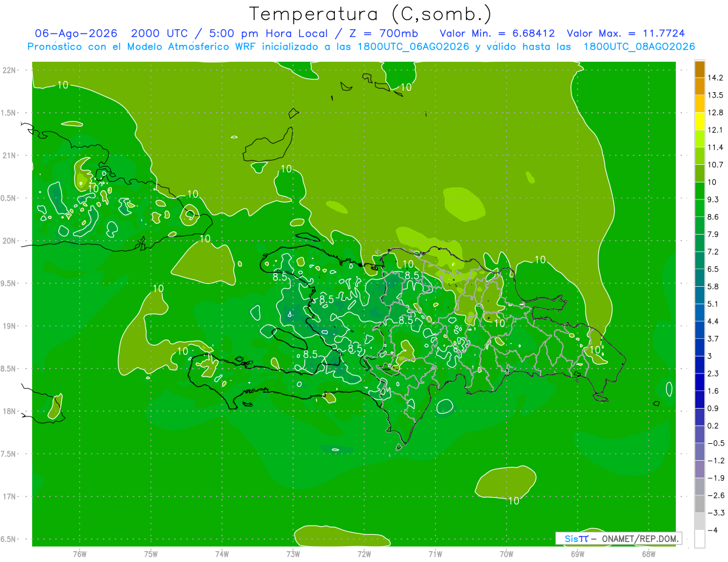
Task: Pick the blue swatch between 3 and 3.7
Action: point(699,347)
